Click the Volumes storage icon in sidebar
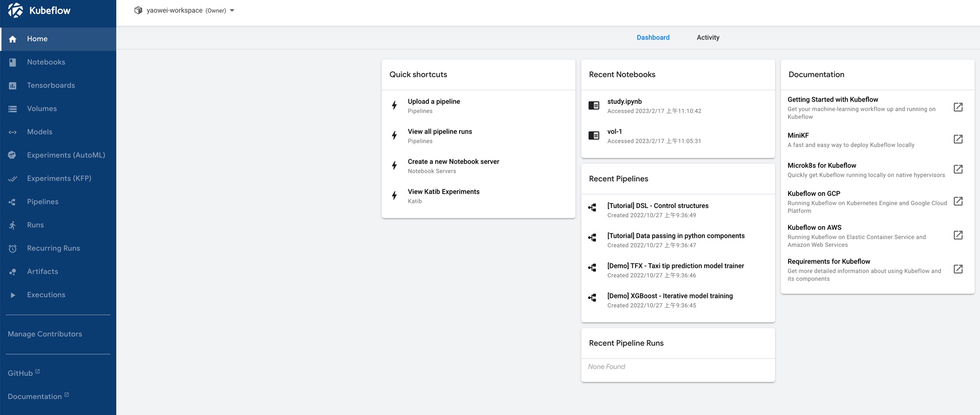 click(x=12, y=109)
